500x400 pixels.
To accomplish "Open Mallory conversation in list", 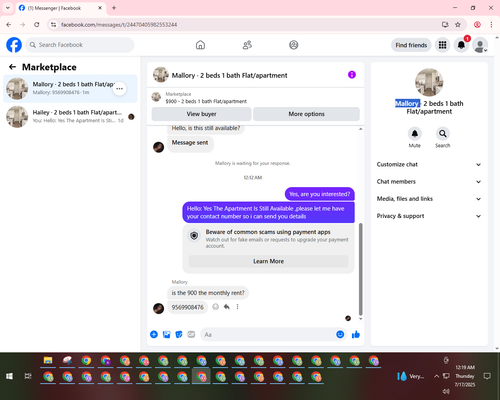I will tap(70, 89).
